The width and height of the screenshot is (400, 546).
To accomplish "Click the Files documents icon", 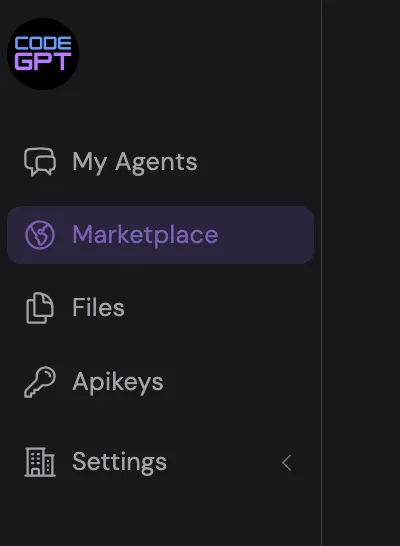I will (x=40, y=308).
